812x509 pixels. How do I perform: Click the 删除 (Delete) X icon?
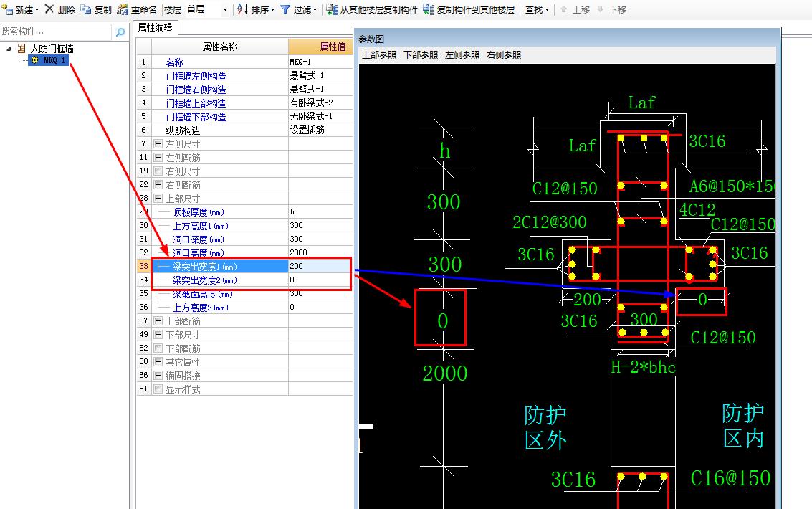pos(49,9)
